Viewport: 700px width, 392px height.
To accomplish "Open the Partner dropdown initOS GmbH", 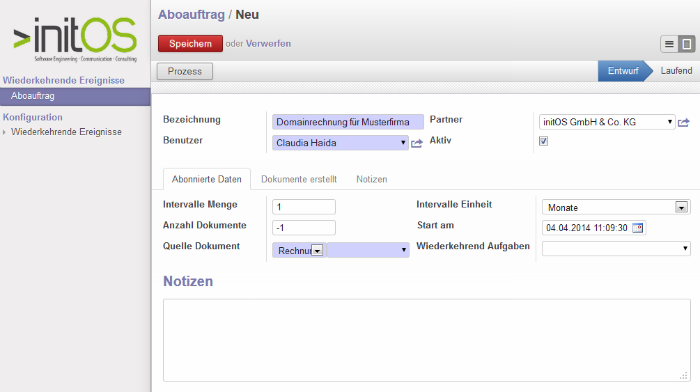I will click(607, 122).
